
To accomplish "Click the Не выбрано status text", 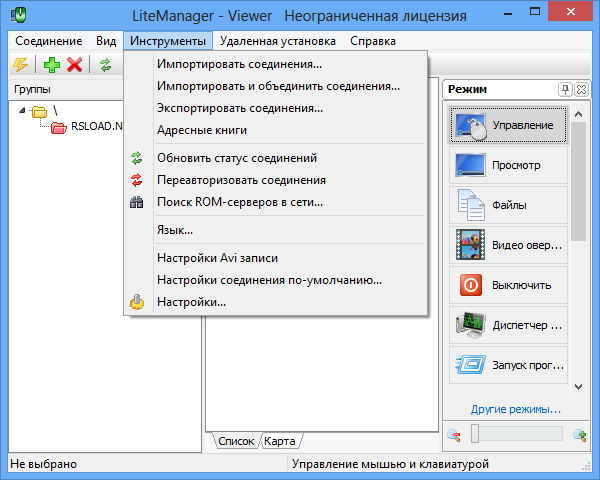I will (x=43, y=464).
